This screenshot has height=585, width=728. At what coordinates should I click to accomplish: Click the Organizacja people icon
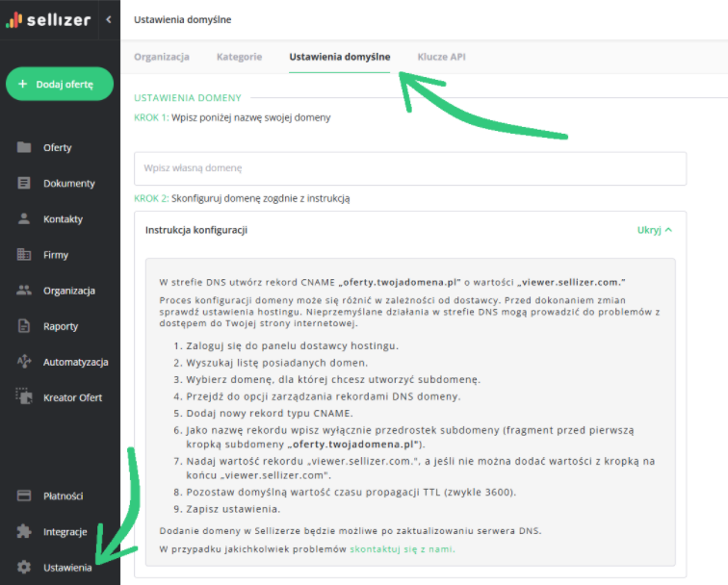24,291
